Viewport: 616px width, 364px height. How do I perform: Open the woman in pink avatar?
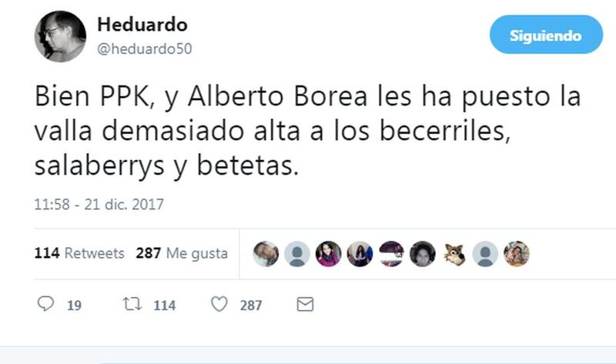(x=329, y=254)
